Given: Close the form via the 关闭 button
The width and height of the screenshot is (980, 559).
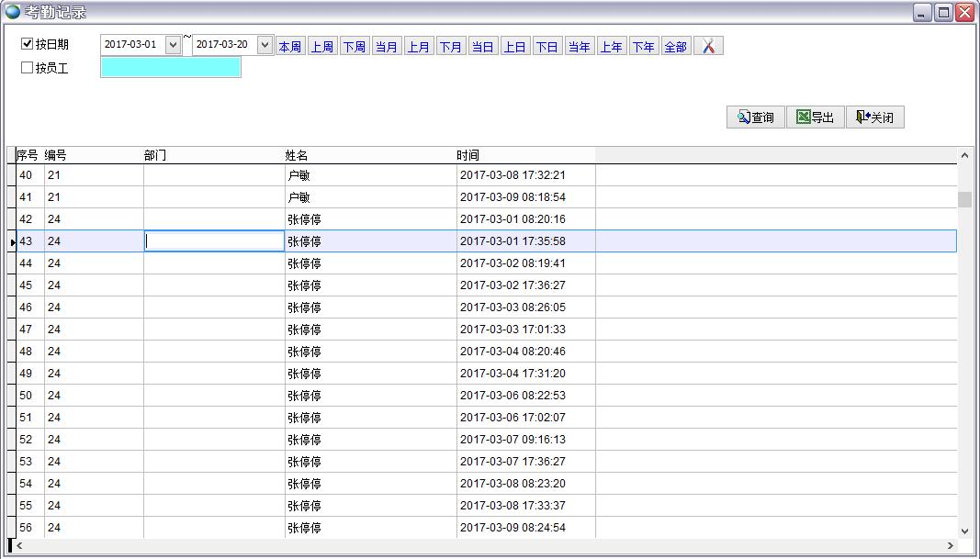Looking at the screenshot, I should [x=874, y=117].
